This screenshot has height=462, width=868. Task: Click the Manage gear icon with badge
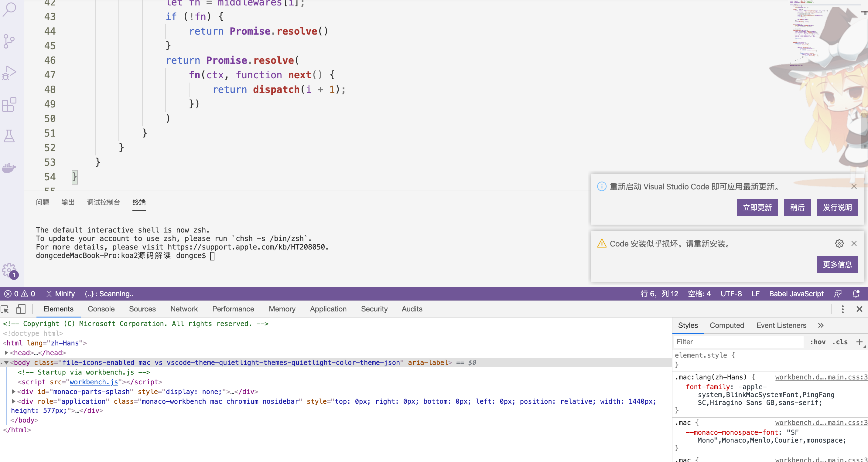9,270
